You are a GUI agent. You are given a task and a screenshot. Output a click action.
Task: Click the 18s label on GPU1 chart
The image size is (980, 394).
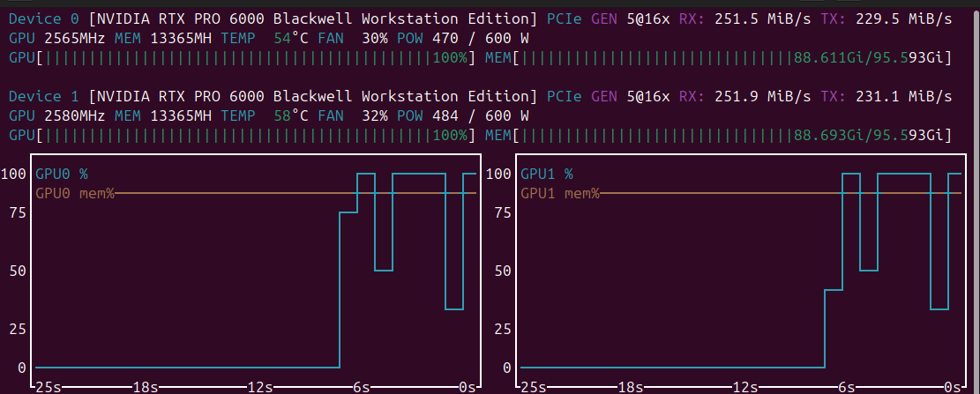(x=630, y=387)
